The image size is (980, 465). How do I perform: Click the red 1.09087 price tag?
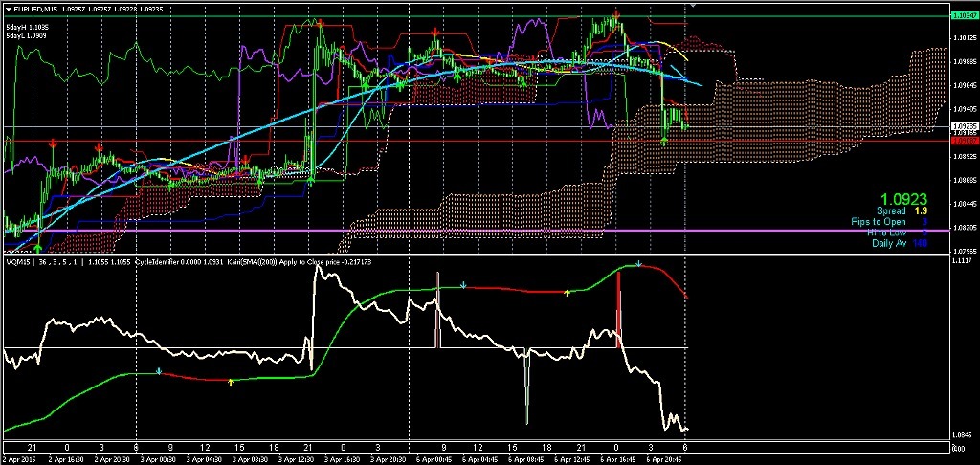coord(964,141)
